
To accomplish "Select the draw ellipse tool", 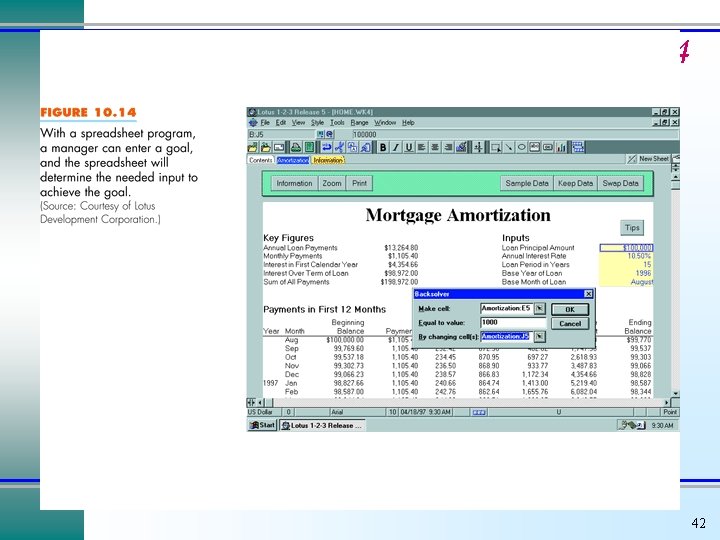I will 522,147.
